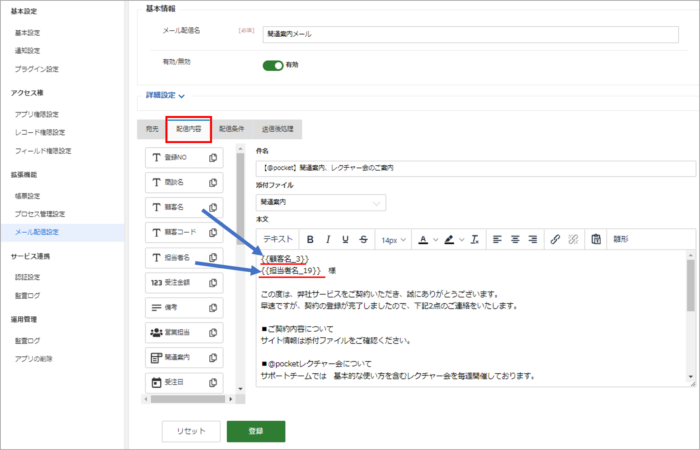
Task: Click the 件名 subject input field
Action: pyautogui.click(x=476, y=168)
